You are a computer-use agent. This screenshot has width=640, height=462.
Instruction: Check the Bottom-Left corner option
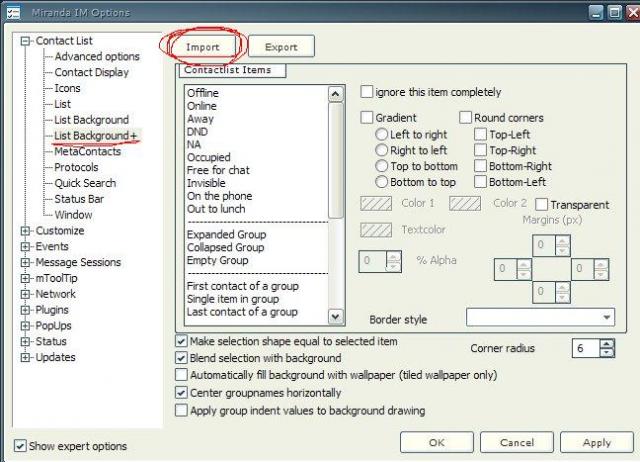480,182
